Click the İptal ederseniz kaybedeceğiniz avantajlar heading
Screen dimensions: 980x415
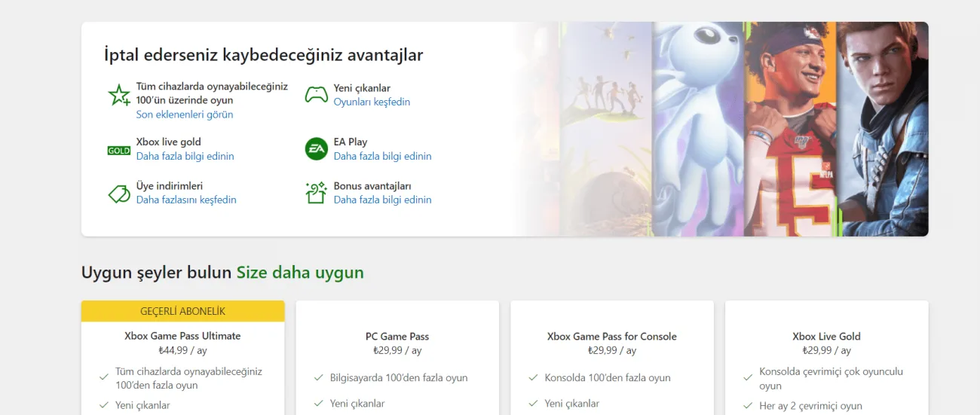[x=264, y=55]
